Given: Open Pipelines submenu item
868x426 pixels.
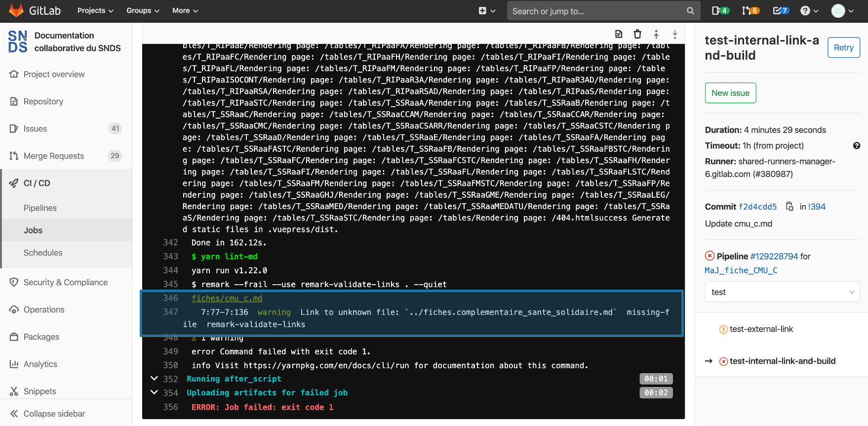Looking at the screenshot, I should pyautogui.click(x=40, y=208).
